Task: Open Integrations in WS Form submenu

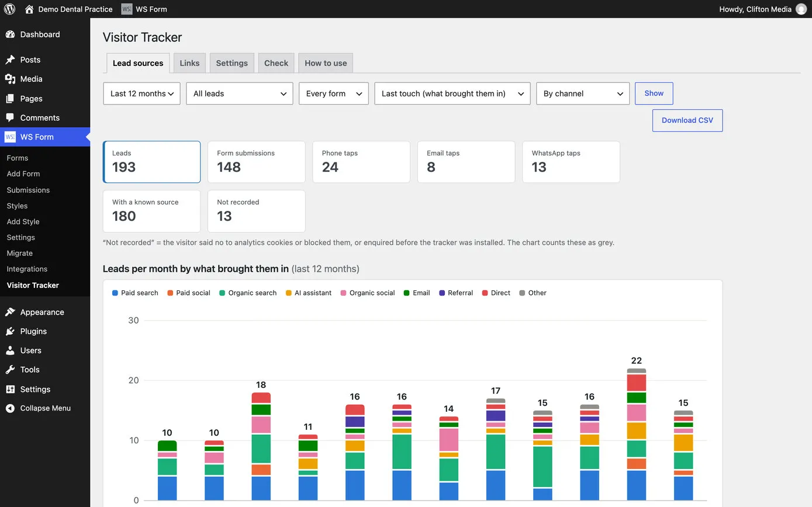Action: point(27,269)
